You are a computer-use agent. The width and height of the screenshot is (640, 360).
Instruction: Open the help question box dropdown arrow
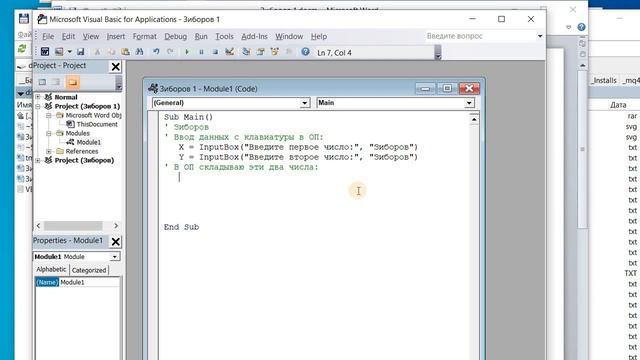(x=540, y=36)
